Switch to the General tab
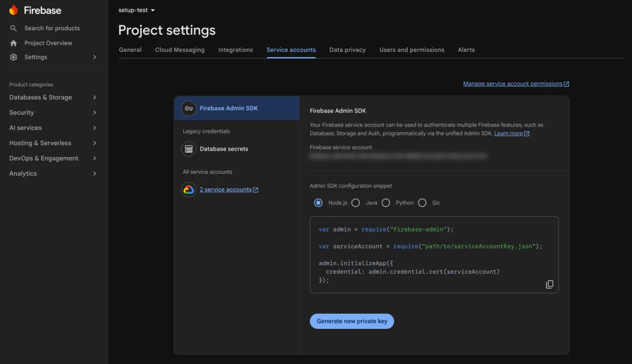The width and height of the screenshot is (632, 364). tap(130, 50)
